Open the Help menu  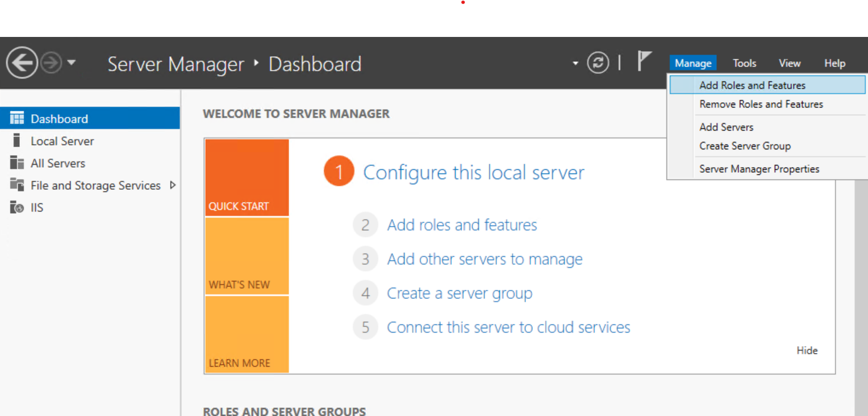pos(834,63)
